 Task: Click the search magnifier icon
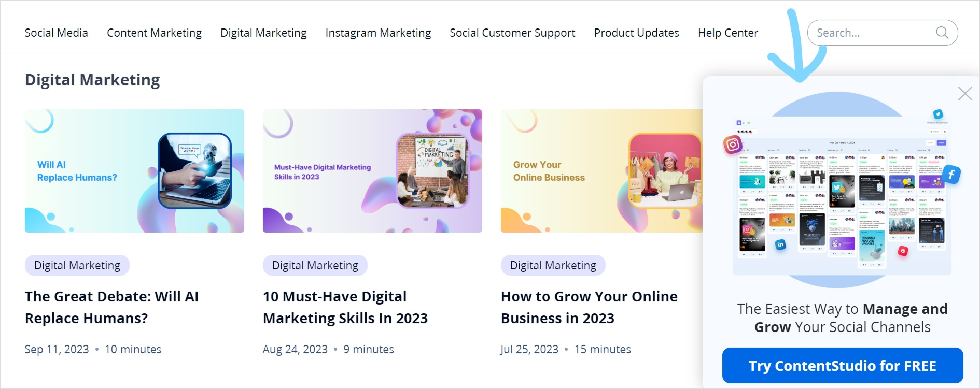[942, 33]
